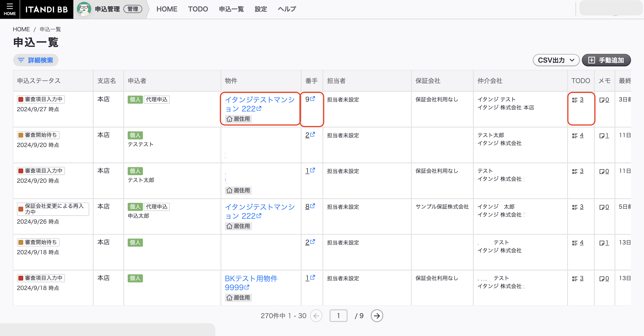Expand the CSV出力 dropdown
Screen dimensions: 644x336
point(556,60)
